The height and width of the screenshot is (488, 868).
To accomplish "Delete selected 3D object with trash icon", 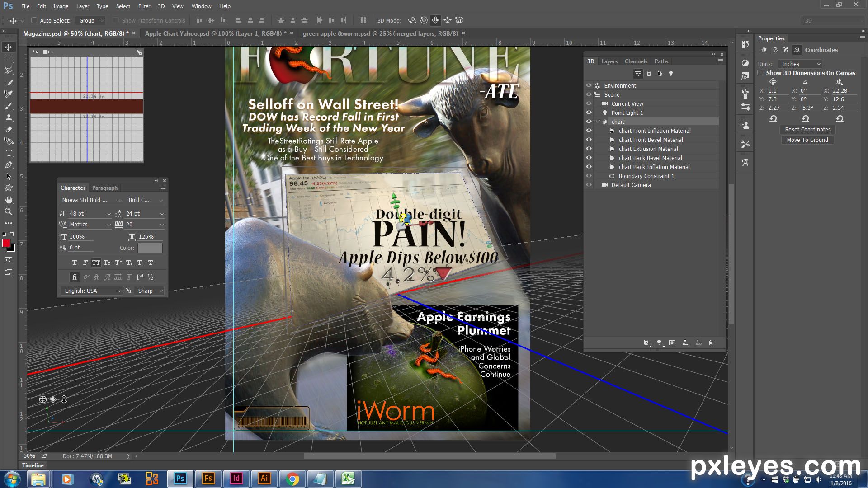I will (711, 343).
